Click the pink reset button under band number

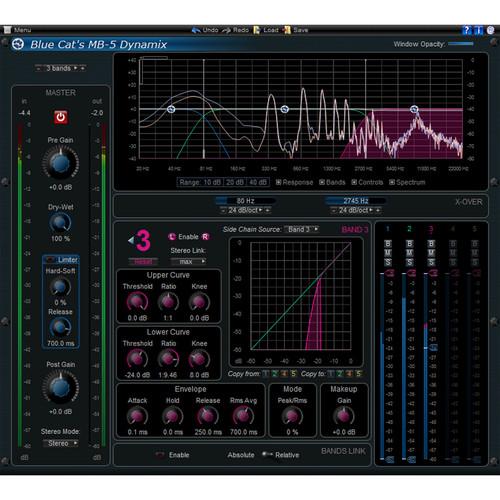tap(143, 262)
